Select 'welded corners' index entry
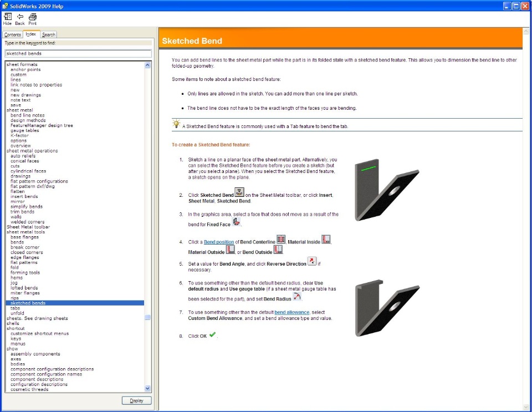The height and width of the screenshot is (412, 532). [x=28, y=222]
